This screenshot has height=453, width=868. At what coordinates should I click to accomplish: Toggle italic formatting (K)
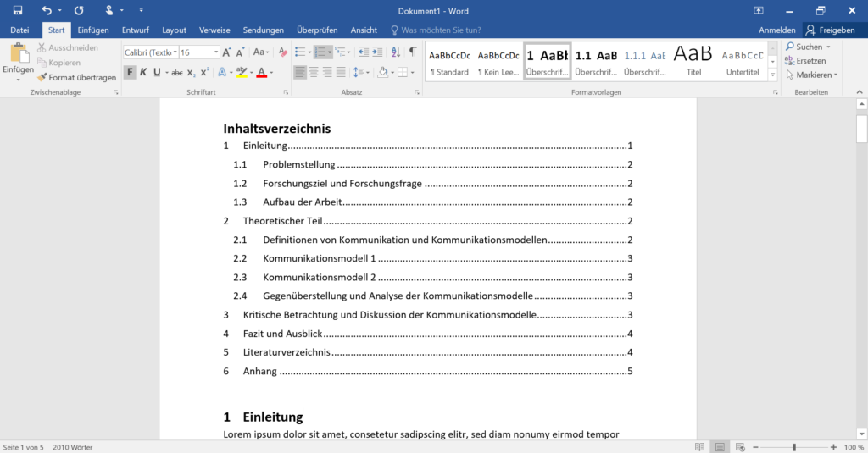pyautogui.click(x=143, y=73)
